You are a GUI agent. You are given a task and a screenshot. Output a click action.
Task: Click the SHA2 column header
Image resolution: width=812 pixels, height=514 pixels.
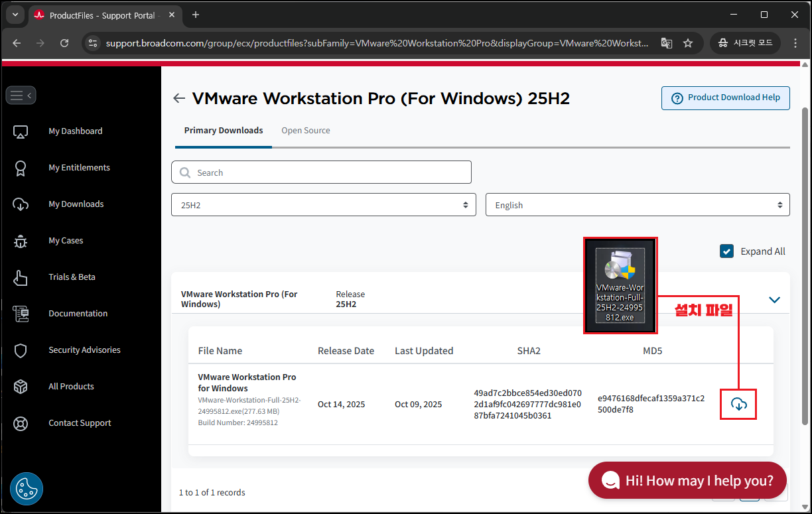point(529,351)
